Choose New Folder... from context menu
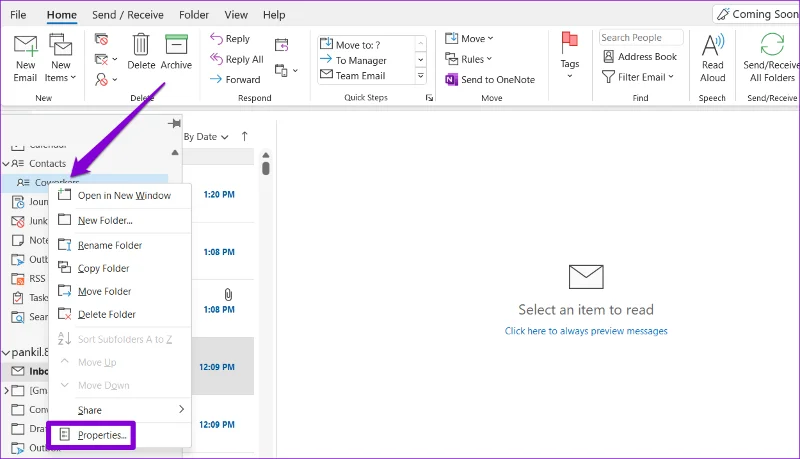The width and height of the screenshot is (800, 459). click(120, 220)
